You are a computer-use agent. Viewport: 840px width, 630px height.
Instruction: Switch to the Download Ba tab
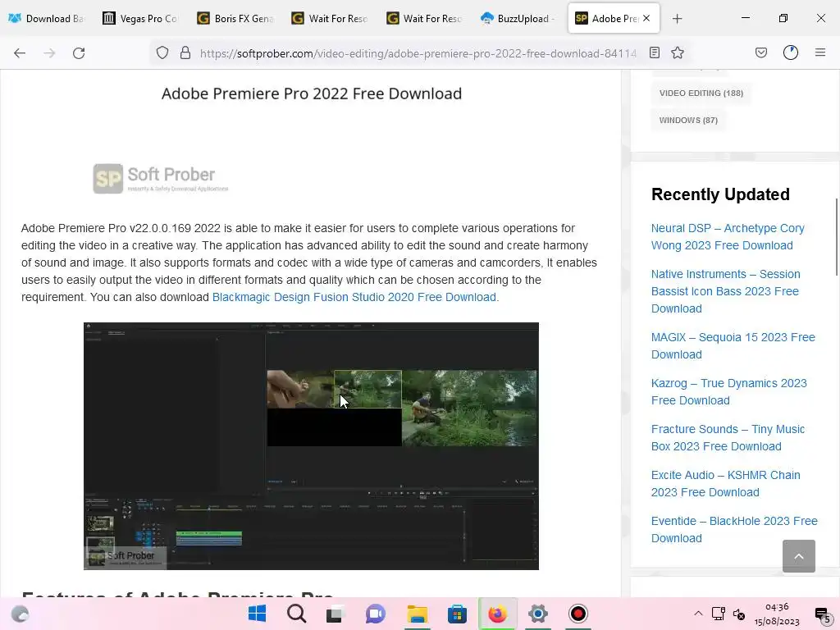[x=48, y=18]
